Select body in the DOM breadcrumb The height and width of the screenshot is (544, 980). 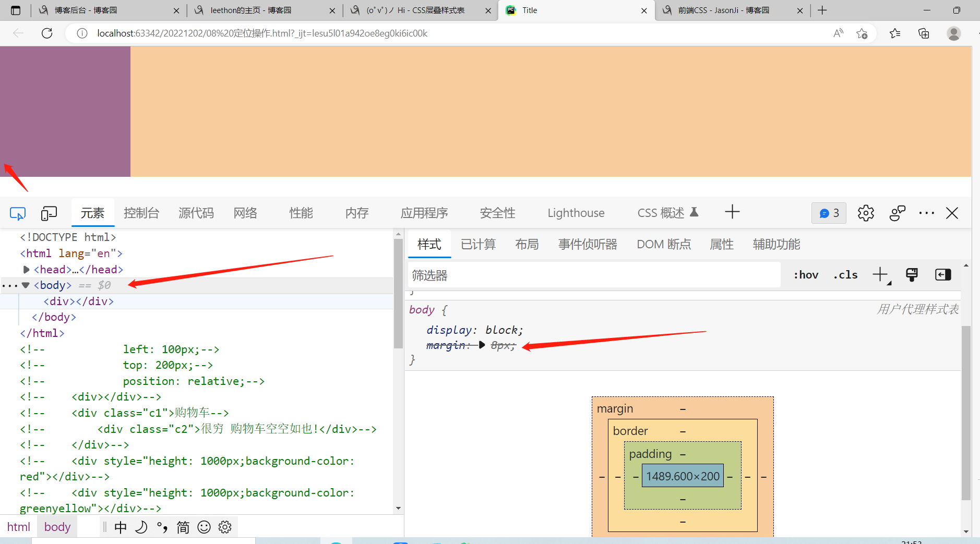click(57, 527)
